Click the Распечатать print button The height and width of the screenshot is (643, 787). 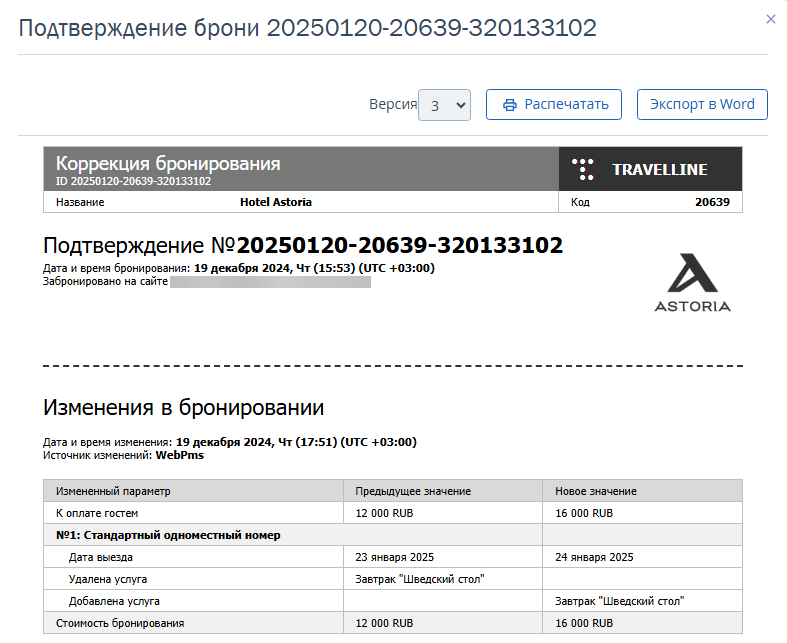pyautogui.click(x=554, y=104)
